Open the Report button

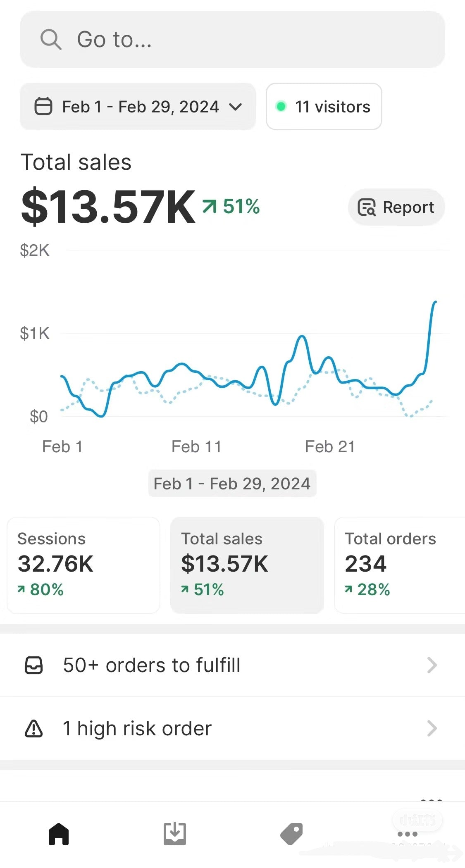tap(396, 207)
